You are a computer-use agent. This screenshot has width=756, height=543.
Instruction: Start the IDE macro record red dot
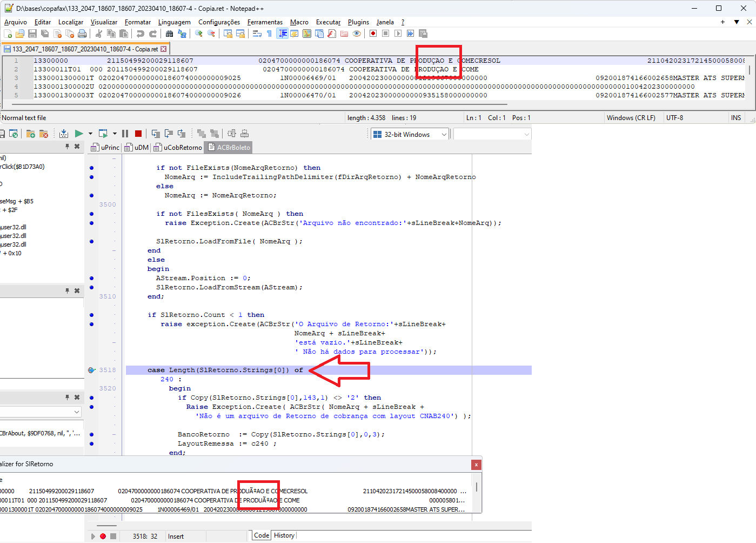103,537
